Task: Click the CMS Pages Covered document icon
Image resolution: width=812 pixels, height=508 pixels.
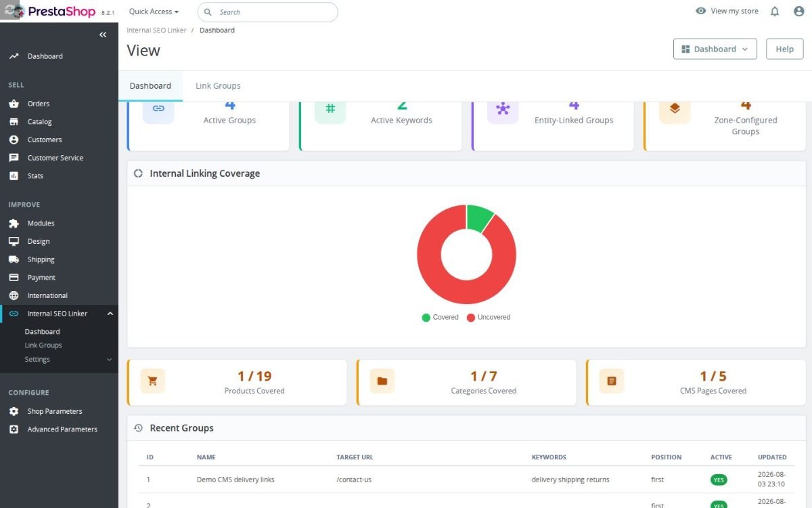Action: (x=612, y=381)
